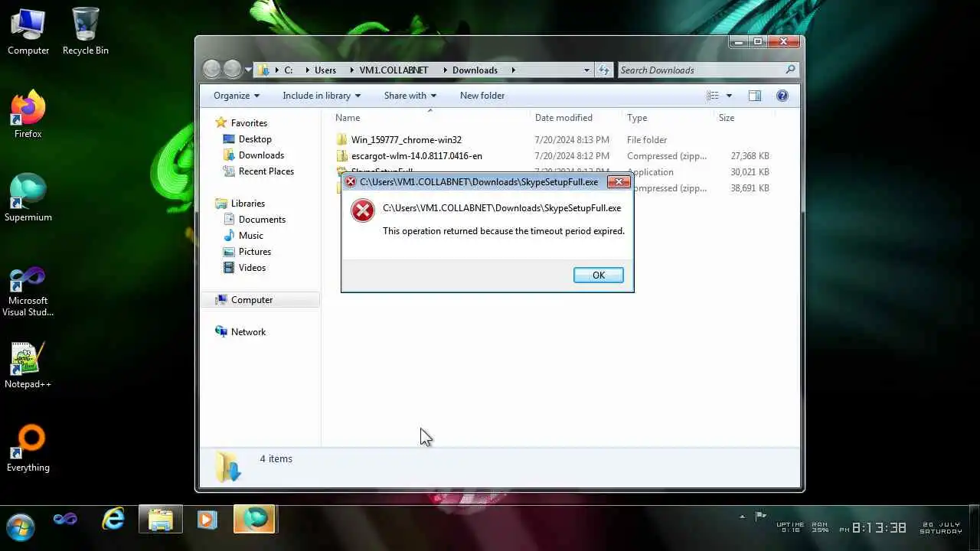This screenshot has height=551, width=980.
Task: Select Favorites in the navigation pane
Action: [249, 122]
